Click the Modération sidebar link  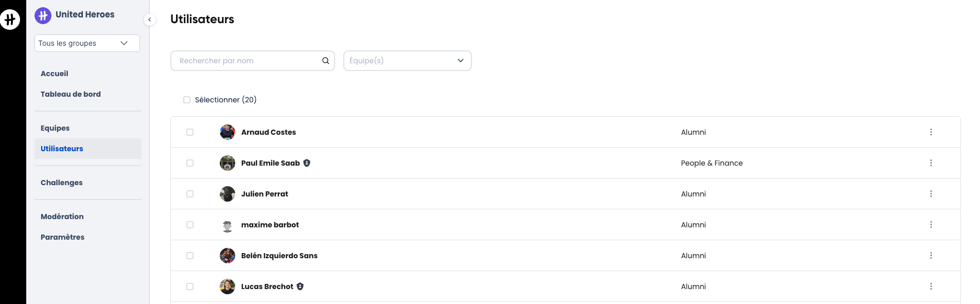coord(62,217)
